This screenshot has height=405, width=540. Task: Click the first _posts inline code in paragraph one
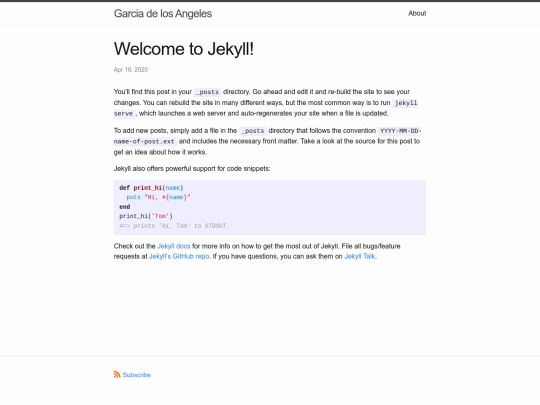pyautogui.click(x=207, y=92)
